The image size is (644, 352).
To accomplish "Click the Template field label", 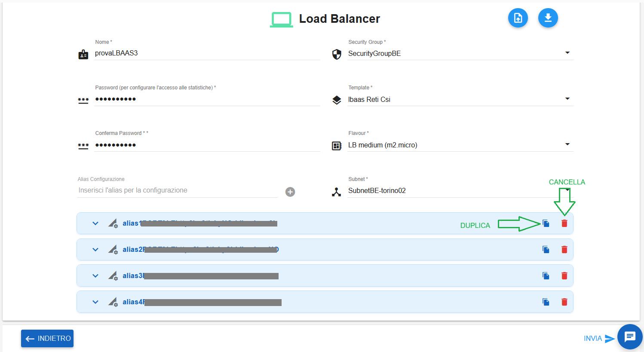I will [360, 88].
